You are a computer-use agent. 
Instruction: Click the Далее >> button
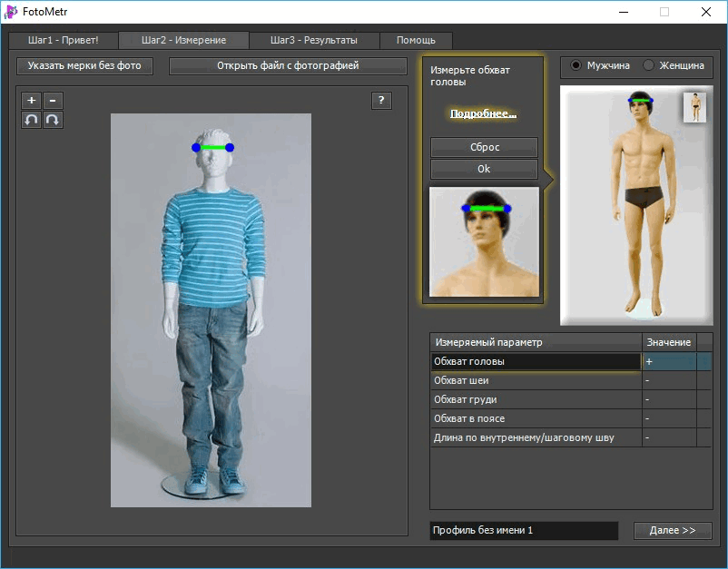(x=673, y=531)
